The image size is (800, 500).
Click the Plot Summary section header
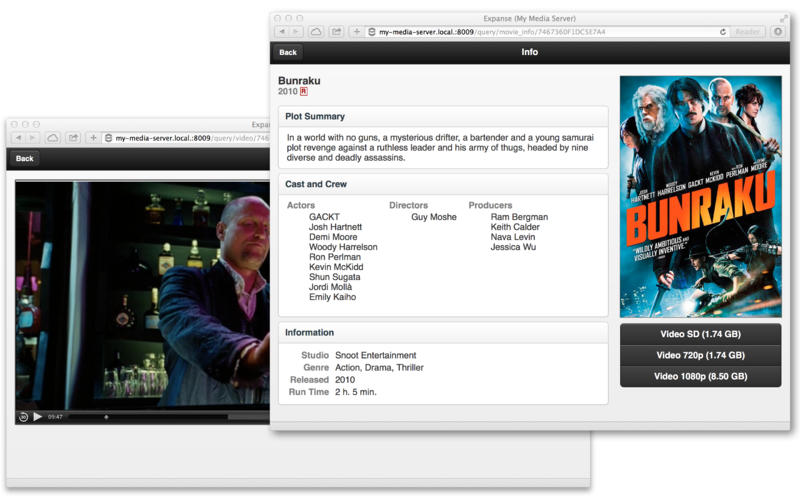[443, 116]
